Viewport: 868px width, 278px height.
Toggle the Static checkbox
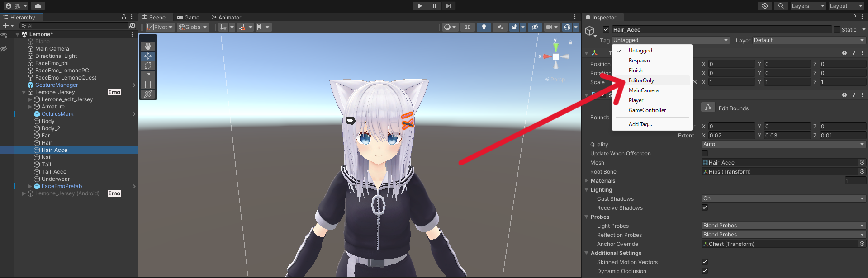[837, 30]
